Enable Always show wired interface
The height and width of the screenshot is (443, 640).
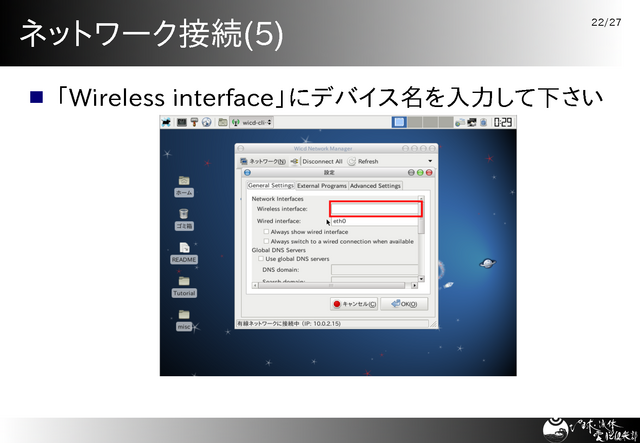[x=266, y=232]
